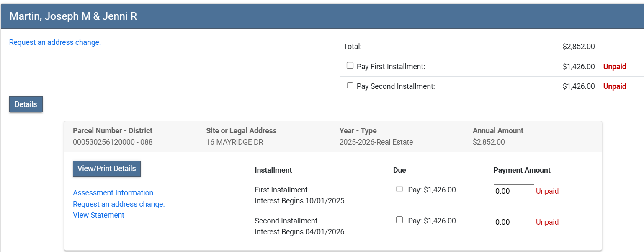
Task: Tick the Second Installment Pay: $1,426.00 checkbox in the table
Action: pos(399,220)
